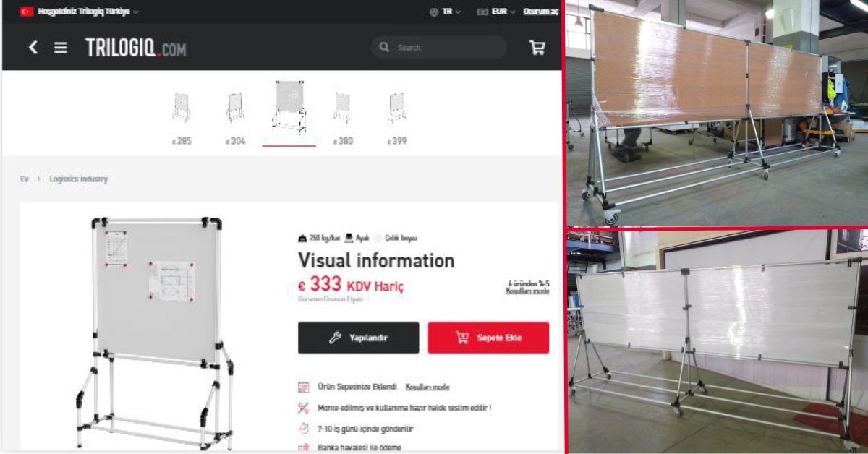Open the bottom photo of the white board

717,341
